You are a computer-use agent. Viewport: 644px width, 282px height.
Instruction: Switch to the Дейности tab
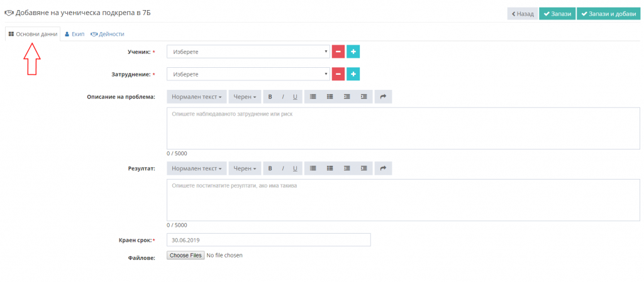pos(108,34)
